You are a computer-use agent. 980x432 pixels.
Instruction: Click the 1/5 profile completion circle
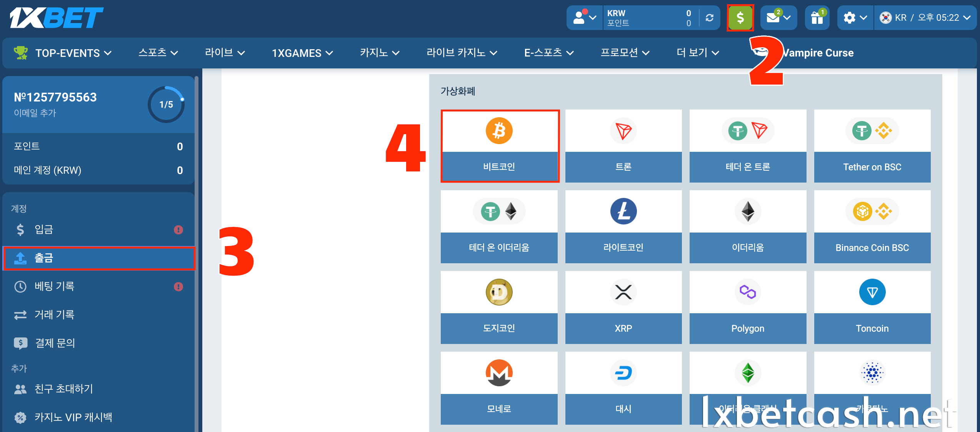166,105
